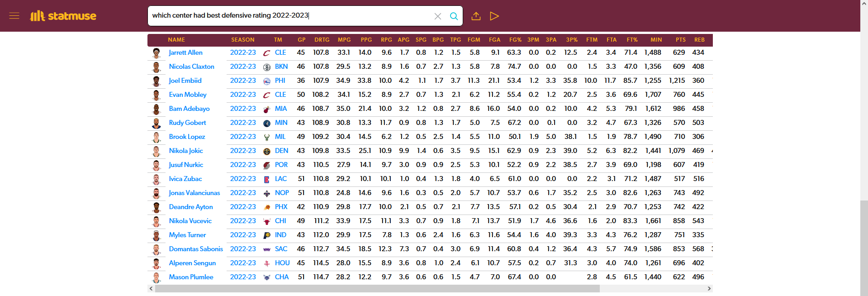The height and width of the screenshot is (296, 868).
Task: Clear the search query text
Action: (x=437, y=16)
